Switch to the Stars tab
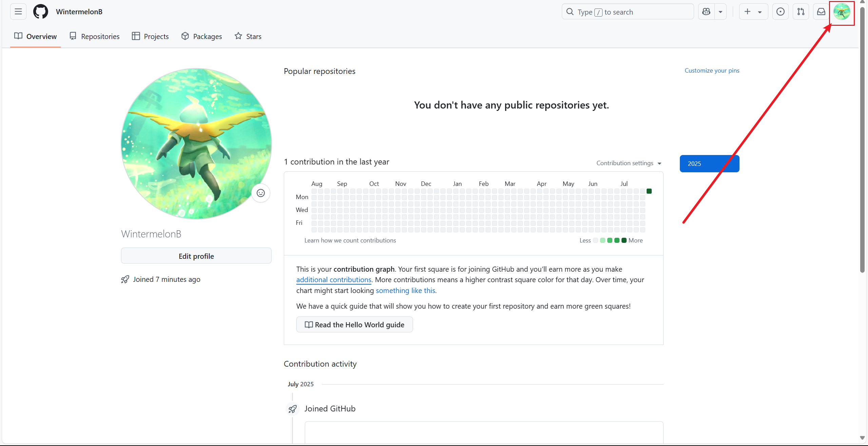Screen dimensions: 868x446 click(248, 36)
